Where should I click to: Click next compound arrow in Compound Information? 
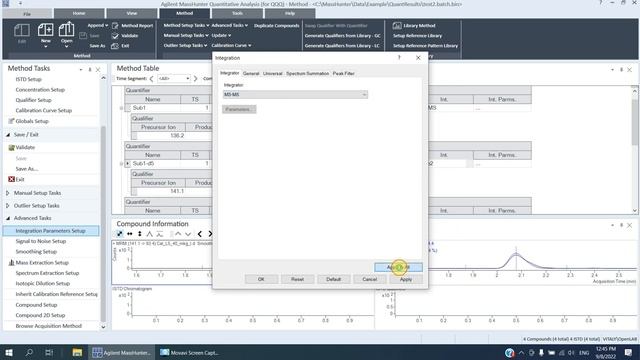coord(210,234)
